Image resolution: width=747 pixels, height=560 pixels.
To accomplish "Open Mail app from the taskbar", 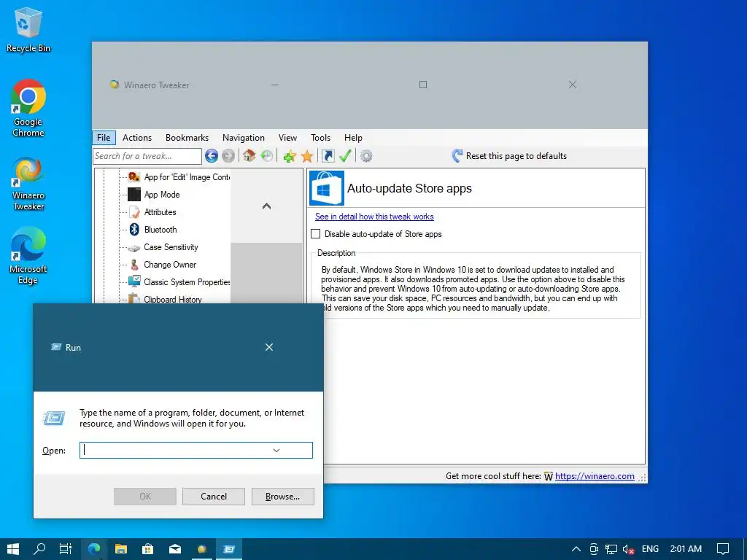I will pos(175,549).
